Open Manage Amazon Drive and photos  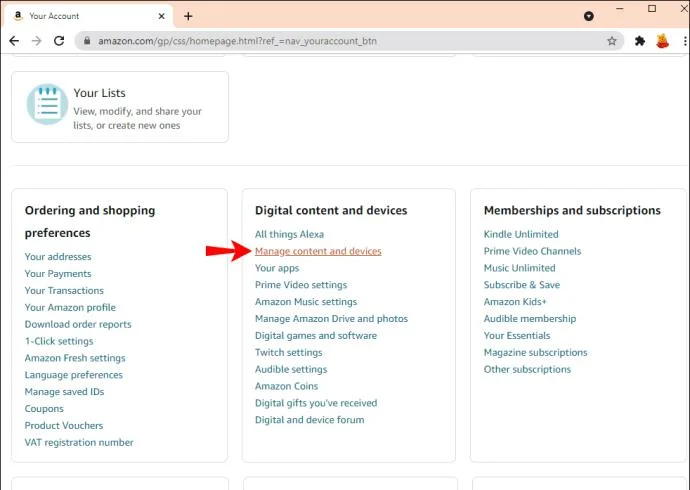[x=331, y=318]
